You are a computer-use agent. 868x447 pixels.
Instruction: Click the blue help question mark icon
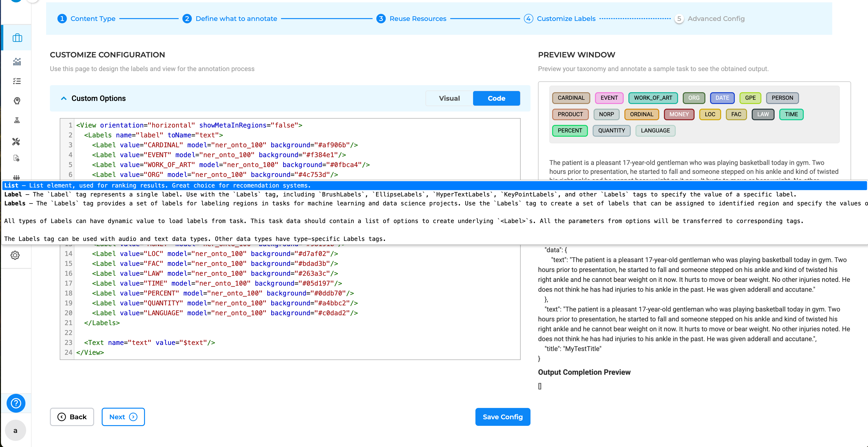click(x=16, y=403)
